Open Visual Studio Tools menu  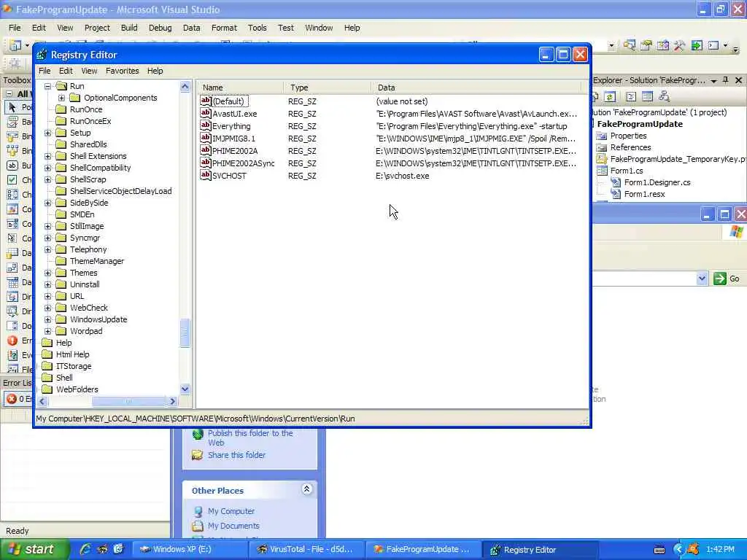[258, 28]
